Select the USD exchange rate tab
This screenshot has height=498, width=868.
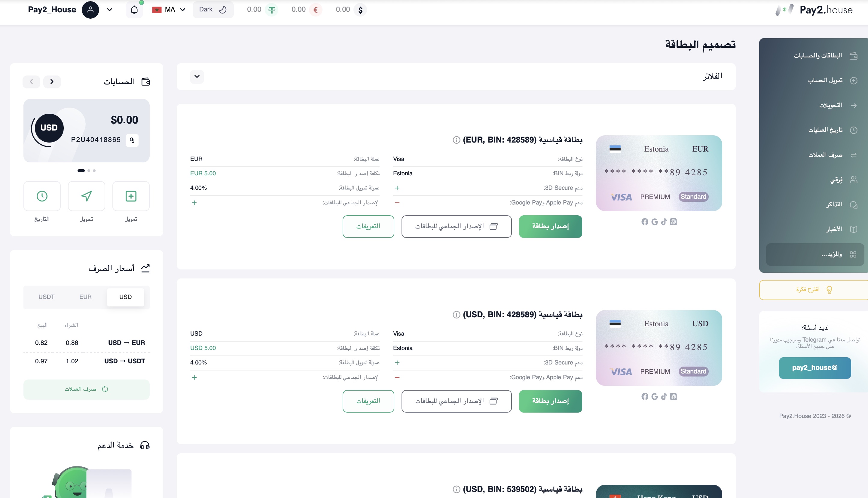[125, 297]
